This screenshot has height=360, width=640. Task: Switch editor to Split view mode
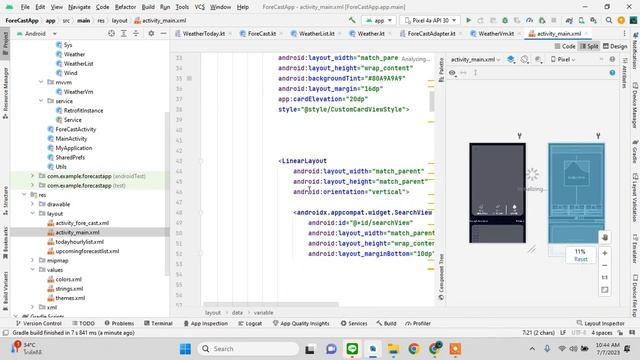tap(589, 47)
